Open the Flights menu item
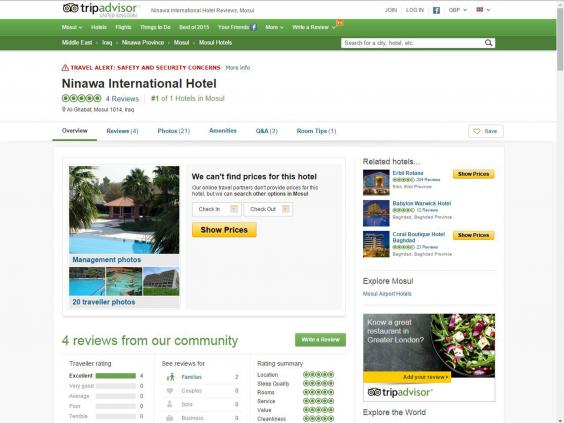564x423 pixels. [123, 27]
